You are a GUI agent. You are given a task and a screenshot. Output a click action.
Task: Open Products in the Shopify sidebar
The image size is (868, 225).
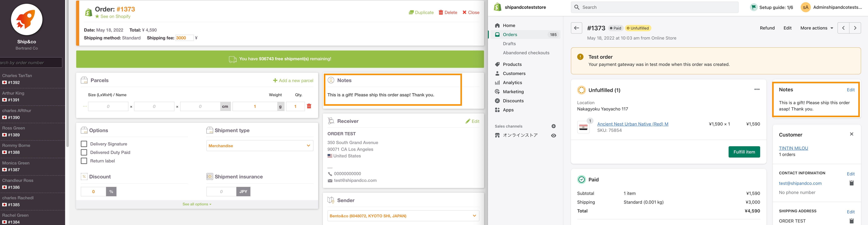pyautogui.click(x=512, y=64)
